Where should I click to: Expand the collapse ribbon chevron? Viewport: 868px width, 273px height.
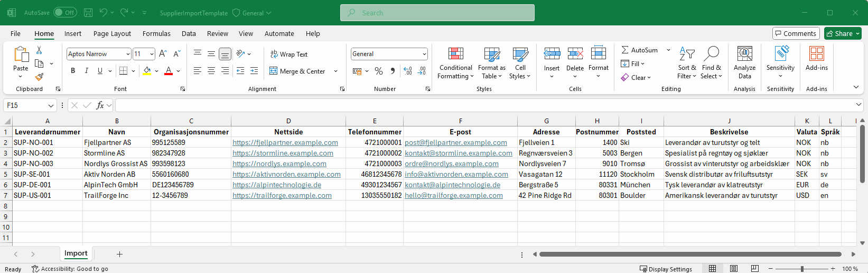[x=856, y=87]
